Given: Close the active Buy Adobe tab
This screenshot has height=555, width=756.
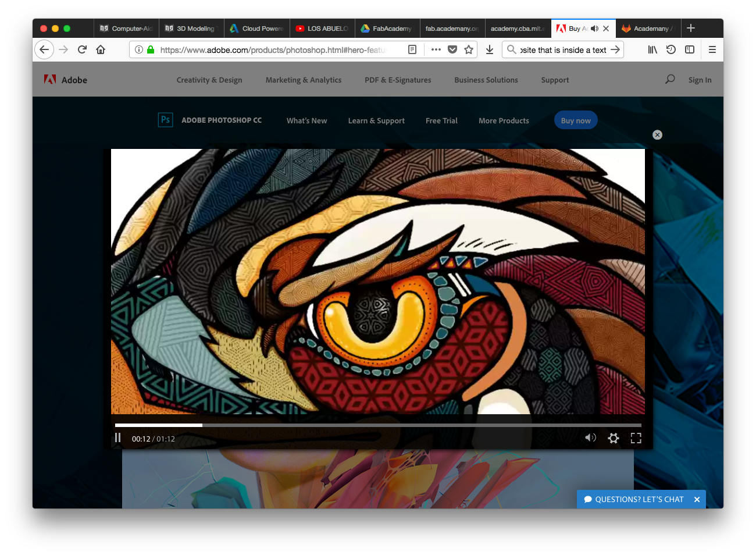Looking at the screenshot, I should coord(606,29).
